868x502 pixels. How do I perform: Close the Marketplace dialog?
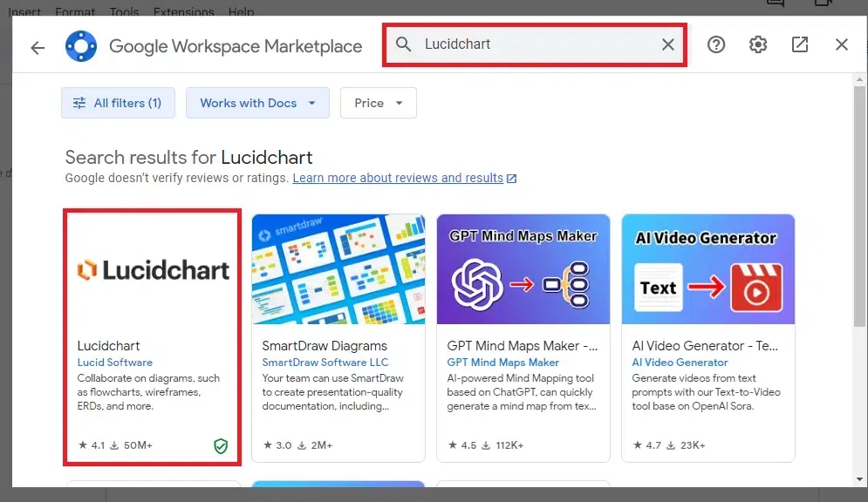pyautogui.click(x=842, y=44)
